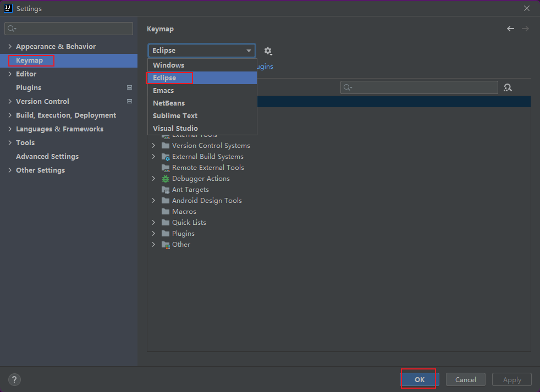
Task: Select the Editor settings category
Action: pyautogui.click(x=25, y=74)
